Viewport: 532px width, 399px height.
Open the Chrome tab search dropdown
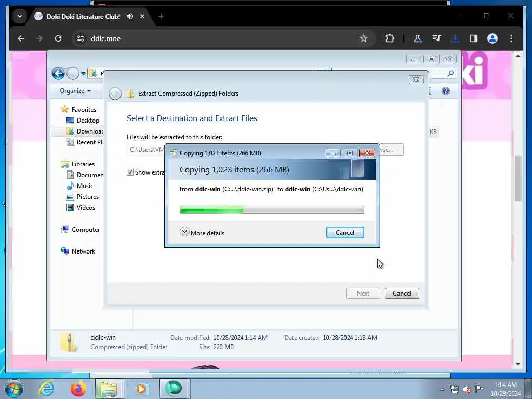[20, 16]
